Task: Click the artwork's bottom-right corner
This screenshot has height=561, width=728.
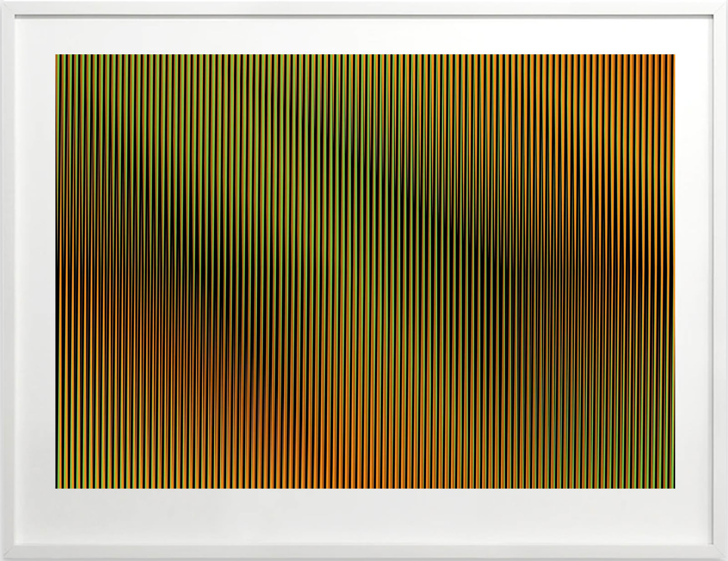Action: [x=673, y=487]
